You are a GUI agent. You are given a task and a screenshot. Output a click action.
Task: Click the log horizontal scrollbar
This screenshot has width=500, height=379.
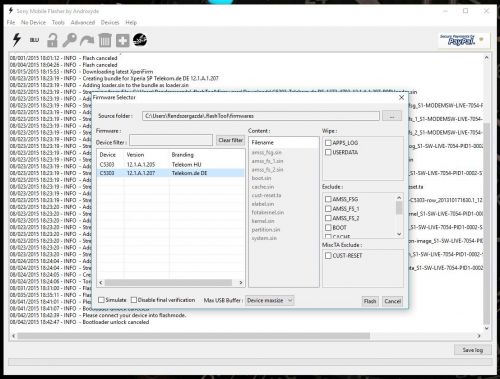[x=193, y=336]
